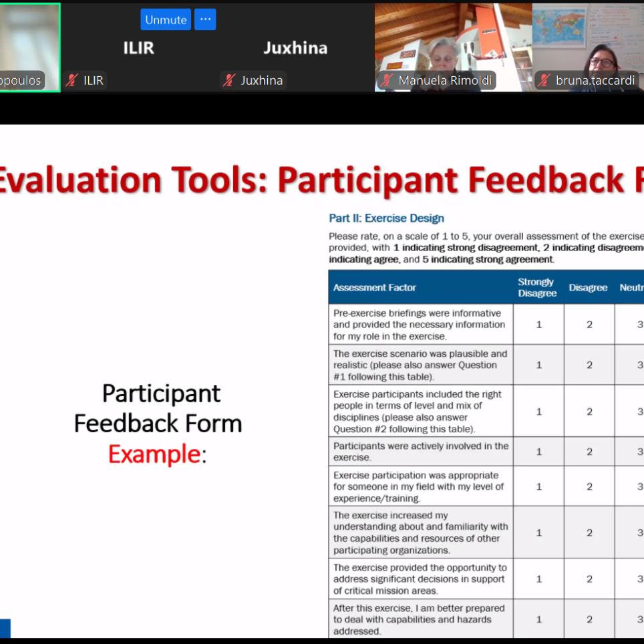
Task: Click the 'bruna.taccardi' name label
Action: pos(595,80)
